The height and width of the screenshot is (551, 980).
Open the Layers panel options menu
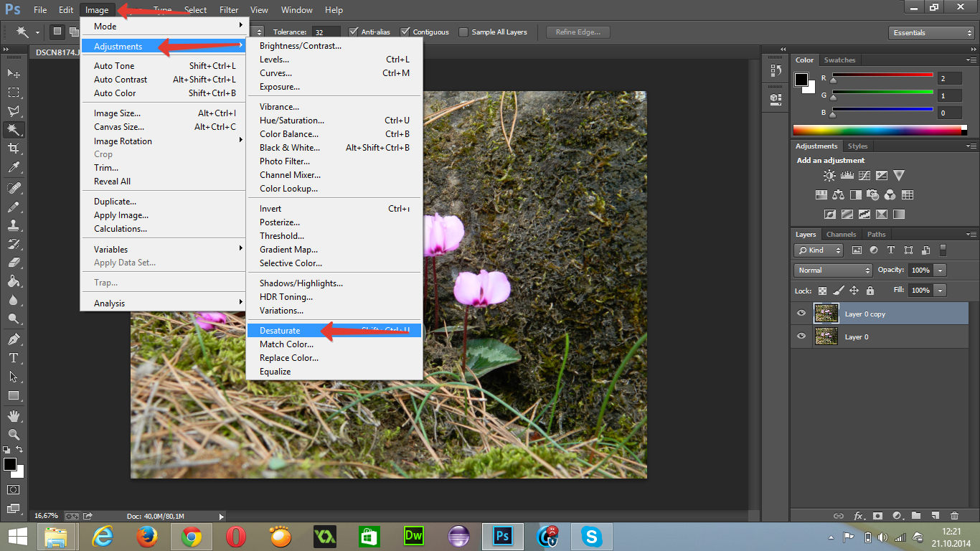click(971, 235)
